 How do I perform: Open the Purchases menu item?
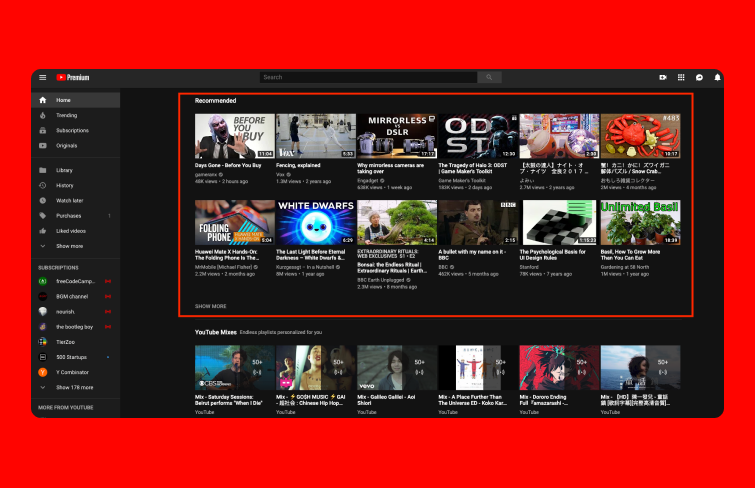click(76, 216)
